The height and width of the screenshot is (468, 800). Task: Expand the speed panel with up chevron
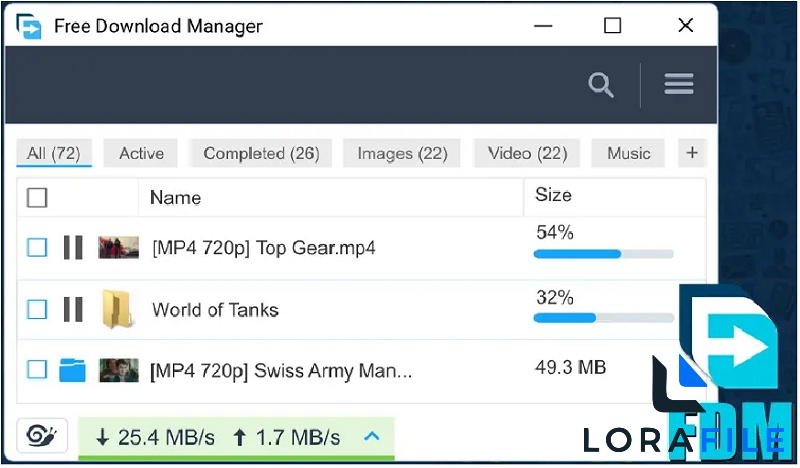pos(372,436)
